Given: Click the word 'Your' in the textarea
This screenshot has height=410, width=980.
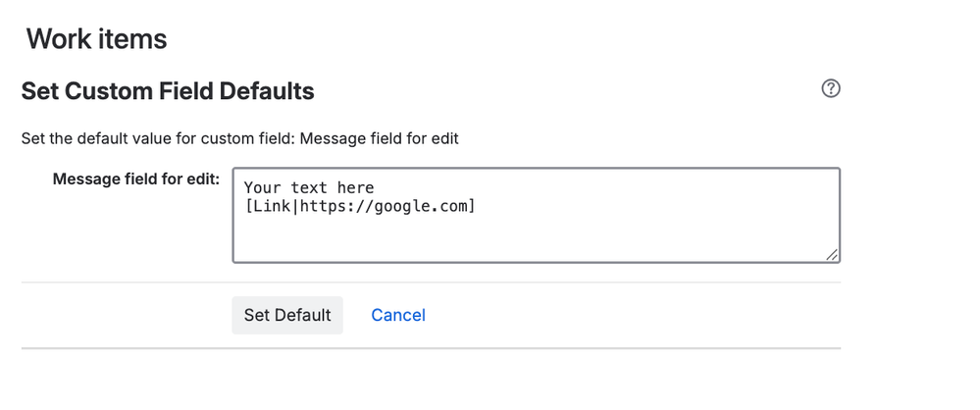Looking at the screenshot, I should (x=262, y=187).
